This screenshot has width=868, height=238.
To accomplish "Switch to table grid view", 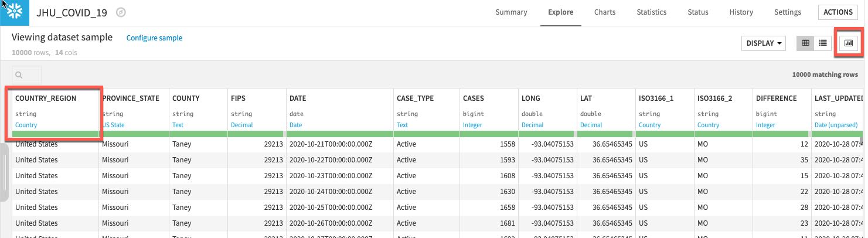I will tap(805, 43).
